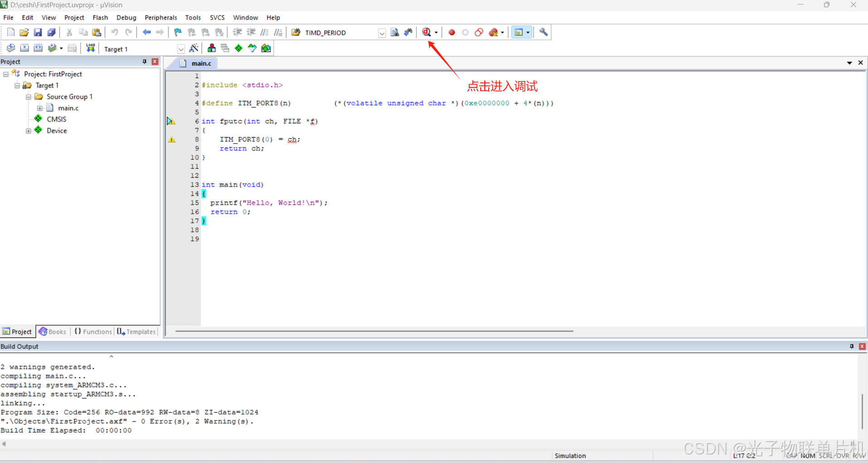This screenshot has width=868, height=463.
Task: Download to flash with the LOAD icon
Action: click(x=91, y=48)
